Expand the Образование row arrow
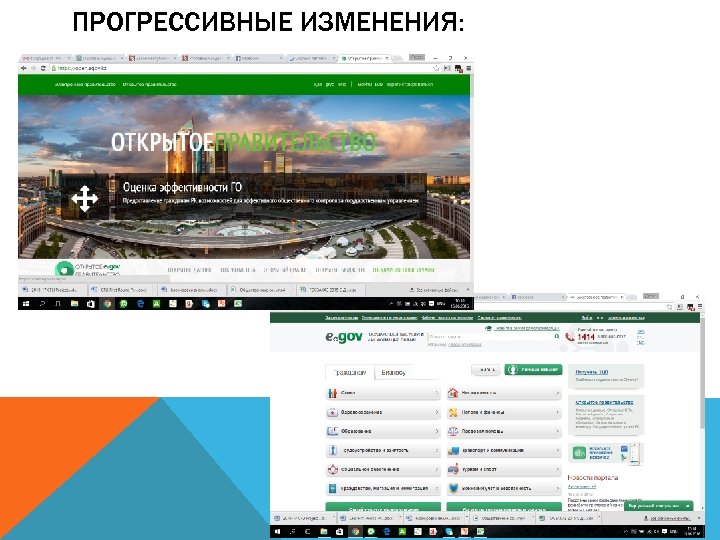Viewport: 720px width, 540px height. coord(436,431)
